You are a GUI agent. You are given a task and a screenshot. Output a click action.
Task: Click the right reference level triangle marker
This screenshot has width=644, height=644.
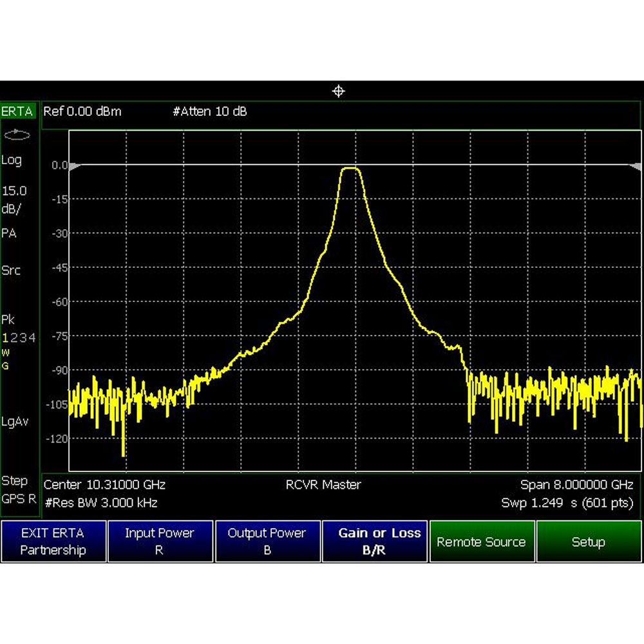635,166
